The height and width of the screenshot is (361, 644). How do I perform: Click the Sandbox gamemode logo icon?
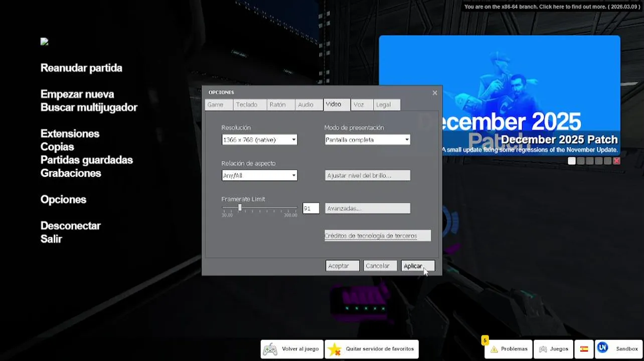point(602,347)
